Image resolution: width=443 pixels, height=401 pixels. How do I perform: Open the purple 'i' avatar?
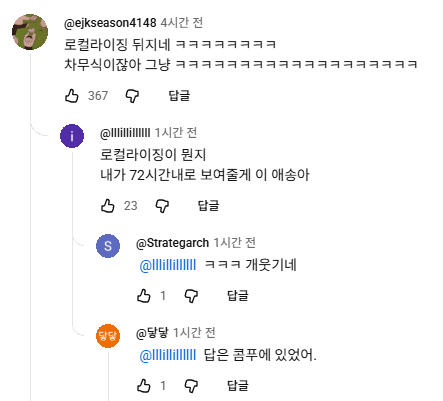(x=72, y=136)
